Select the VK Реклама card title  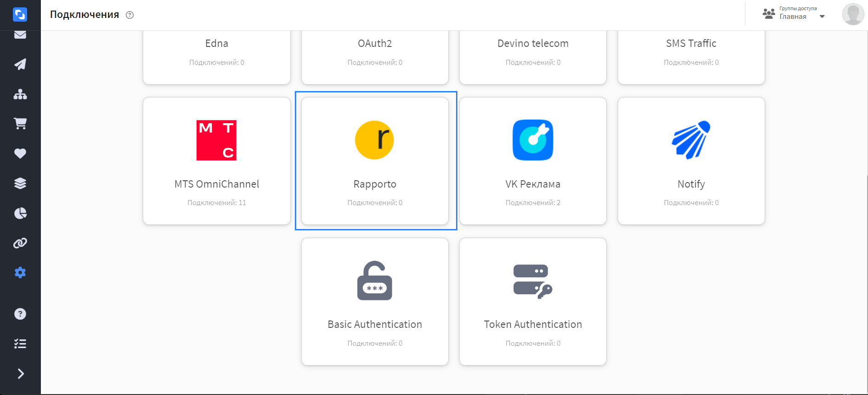pos(533,184)
